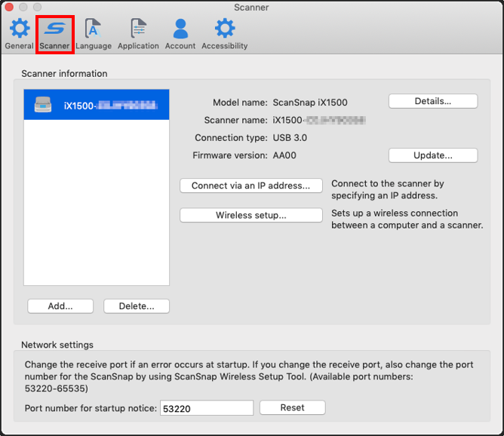Image resolution: width=504 pixels, height=436 pixels.
Task: Click the Delete... scanner button
Action: point(137,306)
